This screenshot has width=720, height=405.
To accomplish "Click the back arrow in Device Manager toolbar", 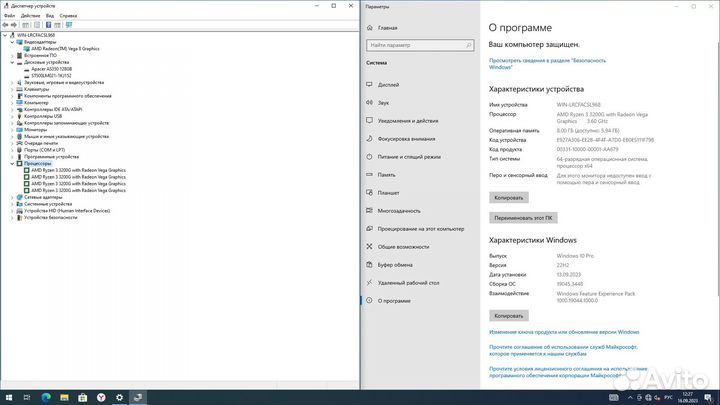I will click(5, 25).
